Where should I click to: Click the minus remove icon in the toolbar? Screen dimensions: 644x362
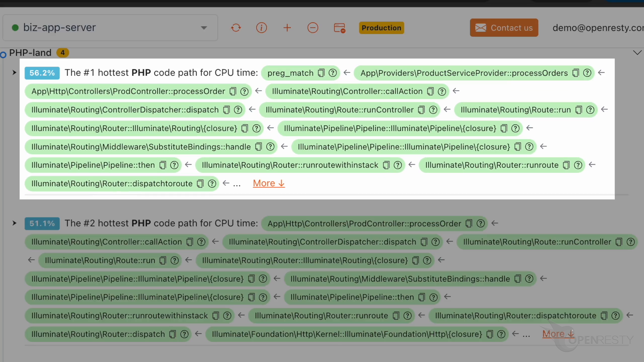[x=313, y=28]
